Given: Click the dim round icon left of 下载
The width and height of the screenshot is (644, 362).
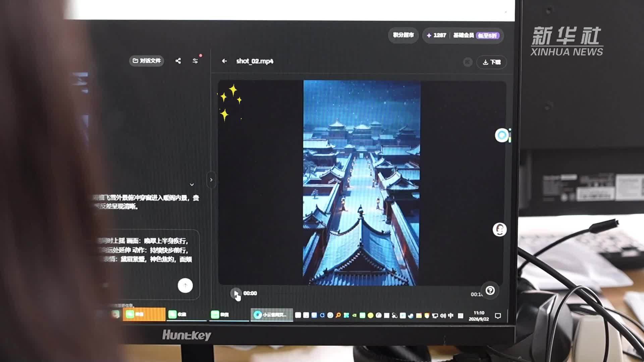Looking at the screenshot, I should pos(468,62).
